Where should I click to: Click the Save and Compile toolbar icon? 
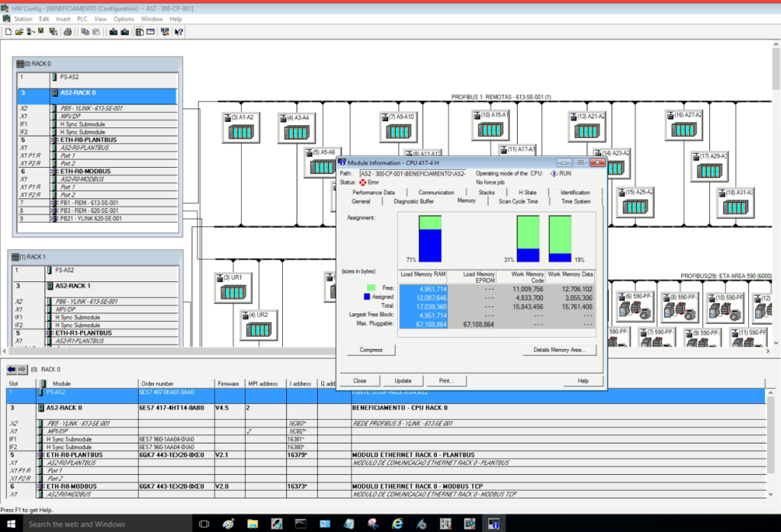[x=53, y=32]
